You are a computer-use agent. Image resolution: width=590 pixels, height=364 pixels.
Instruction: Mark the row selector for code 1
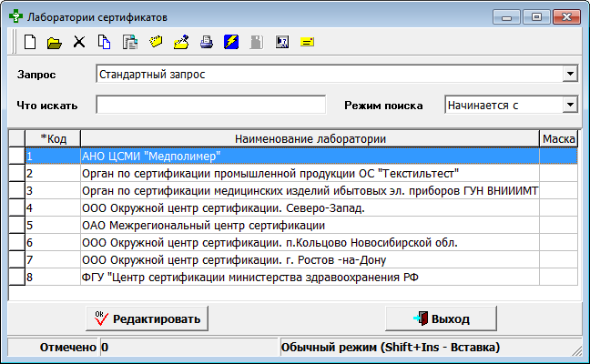click(17, 156)
